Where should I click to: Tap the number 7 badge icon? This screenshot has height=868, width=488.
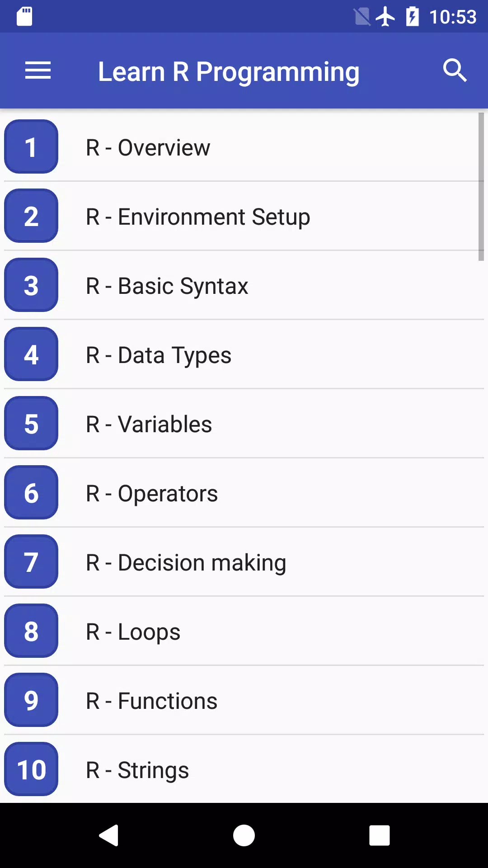tap(31, 562)
